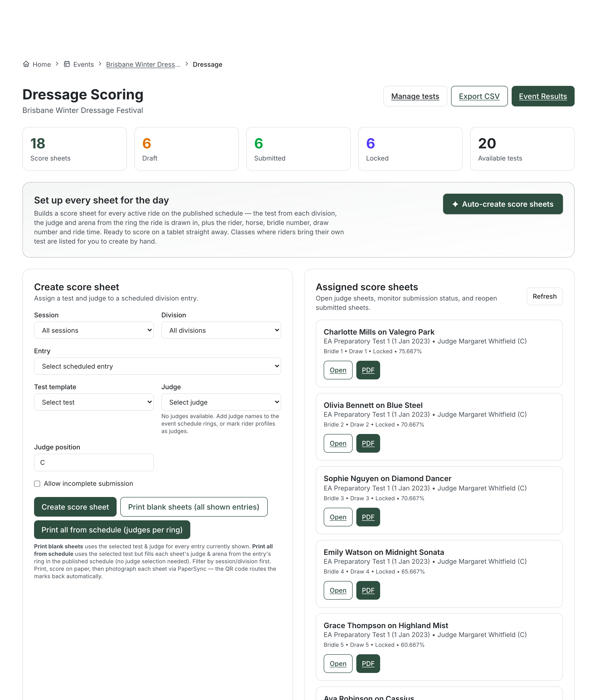Click the 6 Submitted stat card

[298, 149]
